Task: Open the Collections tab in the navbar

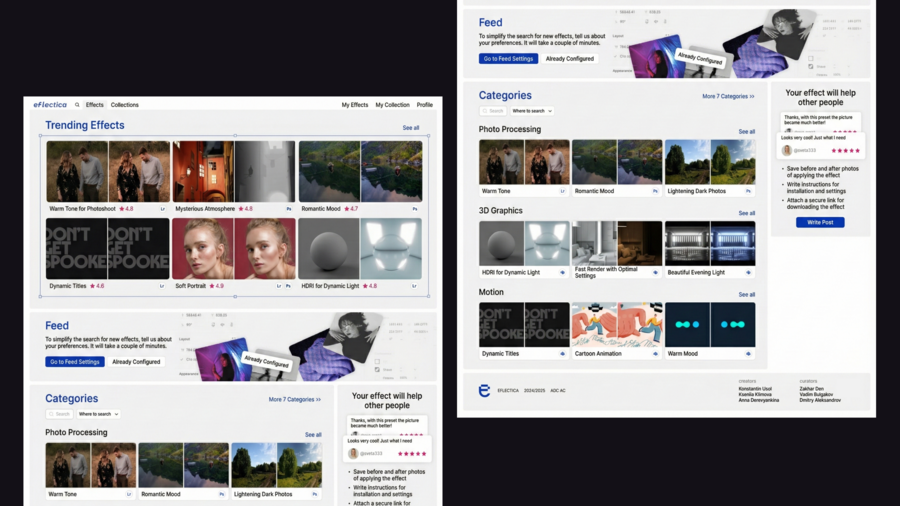Action: tap(125, 105)
